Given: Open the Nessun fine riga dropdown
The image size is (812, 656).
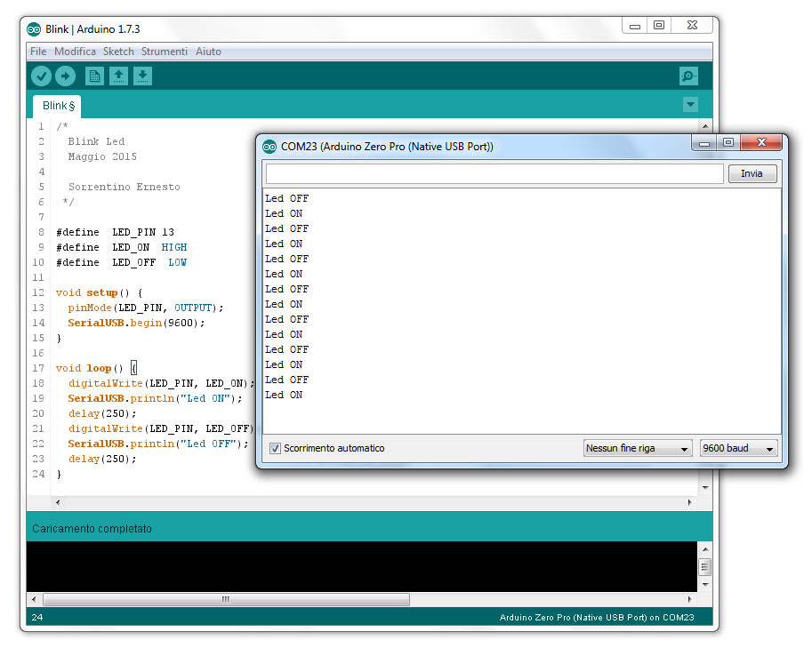Looking at the screenshot, I should tap(638, 448).
